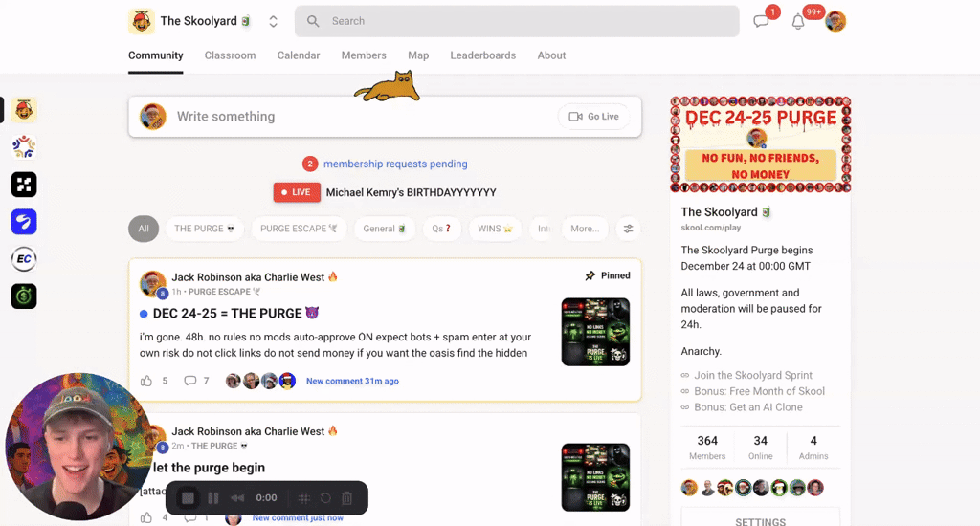Open 'let the purge begin' post title

(209, 468)
